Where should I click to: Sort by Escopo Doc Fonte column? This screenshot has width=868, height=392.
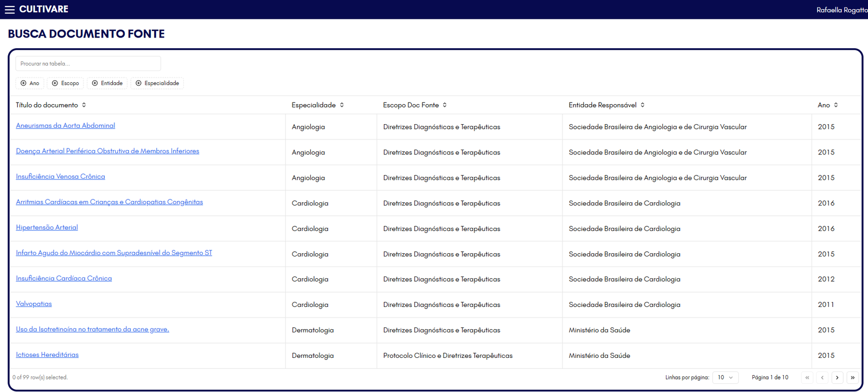pos(414,105)
